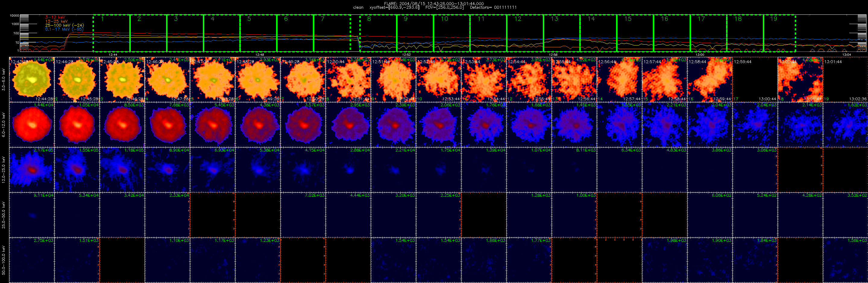Open the 6-12 keV image labeled 2.95E+03

(x=348, y=125)
